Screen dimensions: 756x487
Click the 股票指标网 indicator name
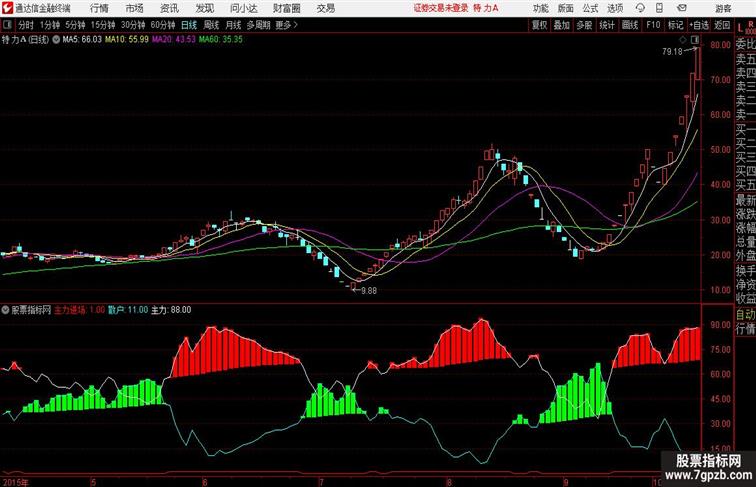pyautogui.click(x=31, y=310)
